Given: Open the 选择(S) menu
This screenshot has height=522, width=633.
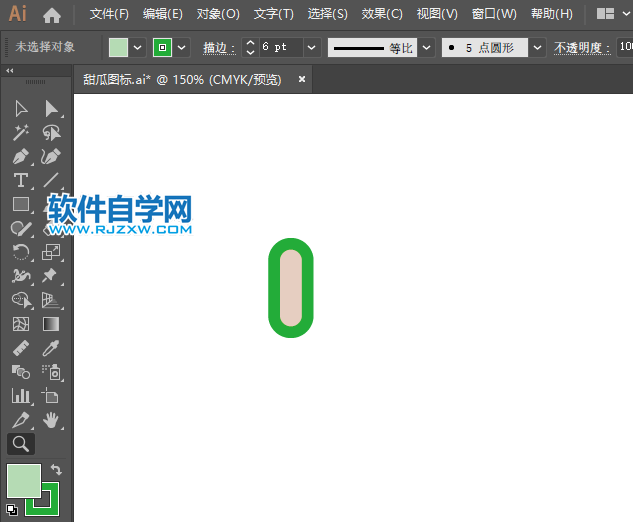Looking at the screenshot, I should [327, 14].
